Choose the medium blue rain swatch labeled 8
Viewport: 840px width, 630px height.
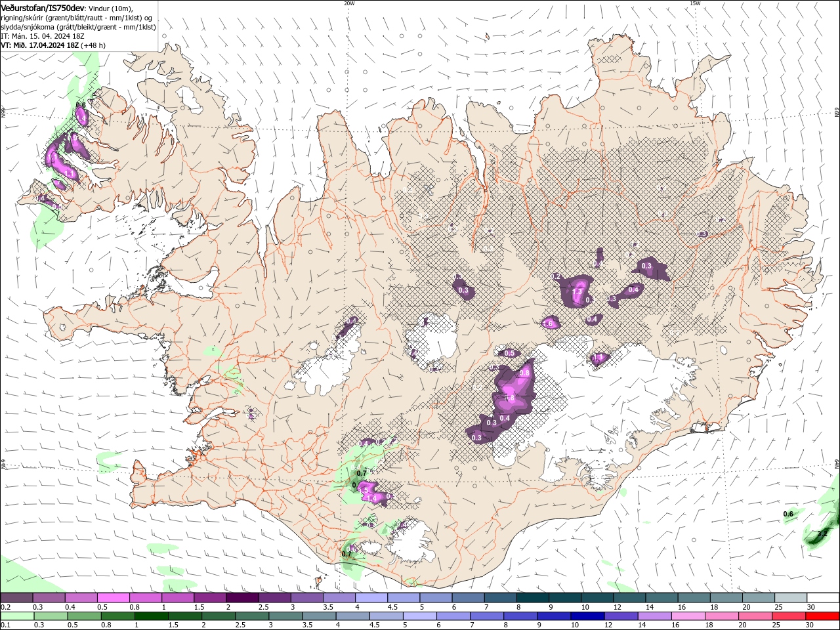pyautogui.click(x=520, y=616)
